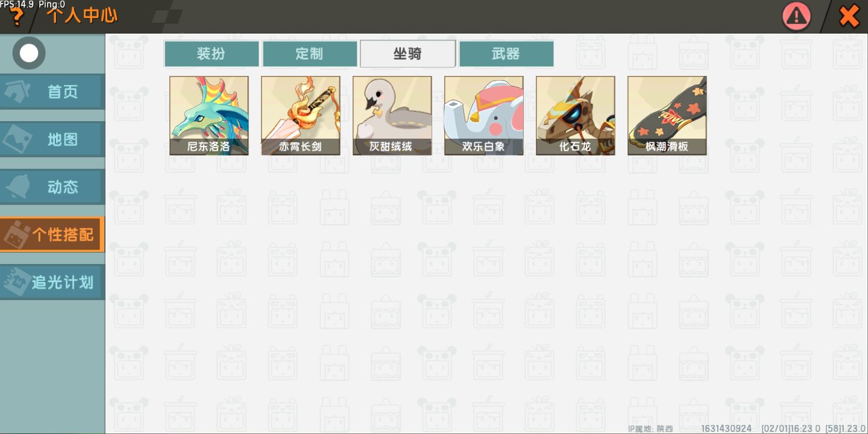The image size is (868, 434).
Task: Select the 赤霄长剑 sword mount
Action: pyautogui.click(x=301, y=116)
